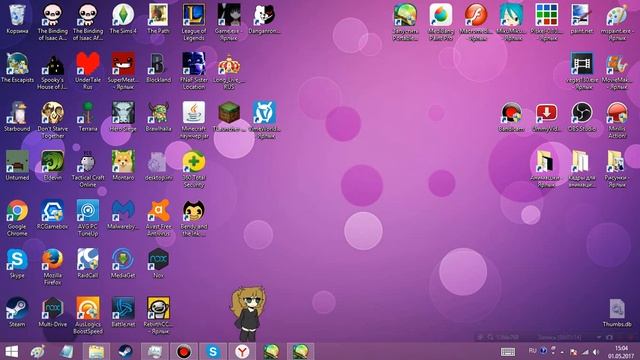Screen dimensions: 640x360
Task: Launch RCGamebox desktop shortcut
Action: [53, 215]
